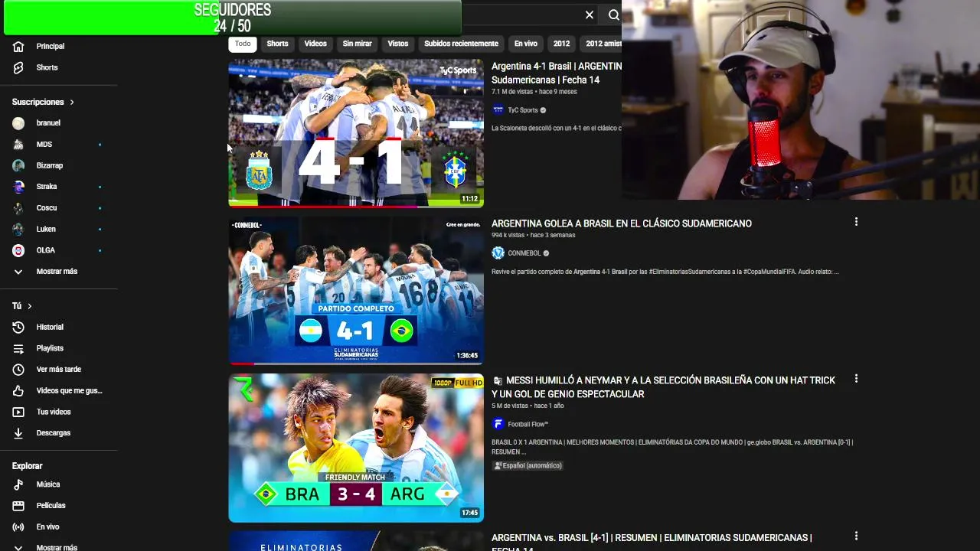Open Luken channel avatar
This screenshot has width=980, height=551.
pos(18,229)
